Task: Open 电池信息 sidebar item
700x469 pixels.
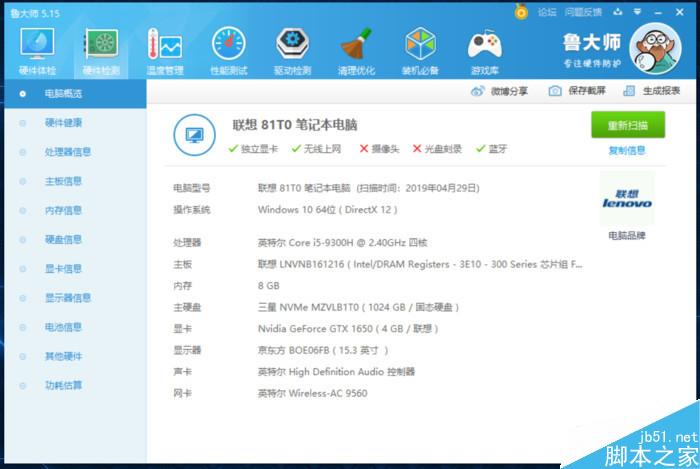Action: coord(75,327)
